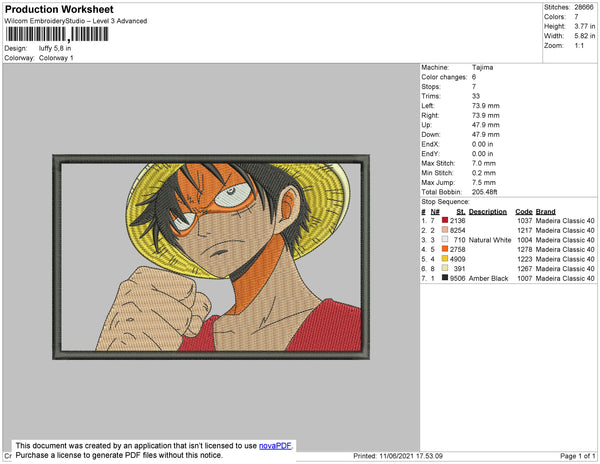
Task: Select the peach swatch for code 1217
Action: [x=445, y=230]
